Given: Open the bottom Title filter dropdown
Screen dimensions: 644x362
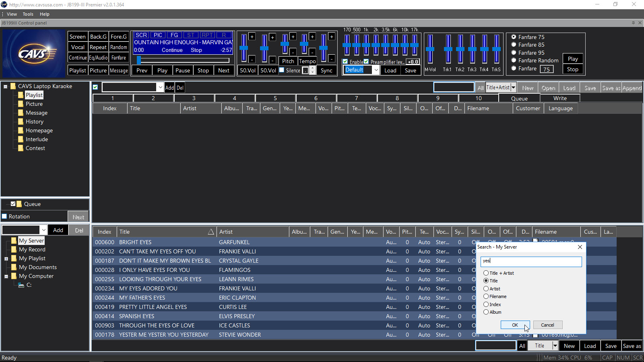Looking at the screenshot, I should point(555,346).
